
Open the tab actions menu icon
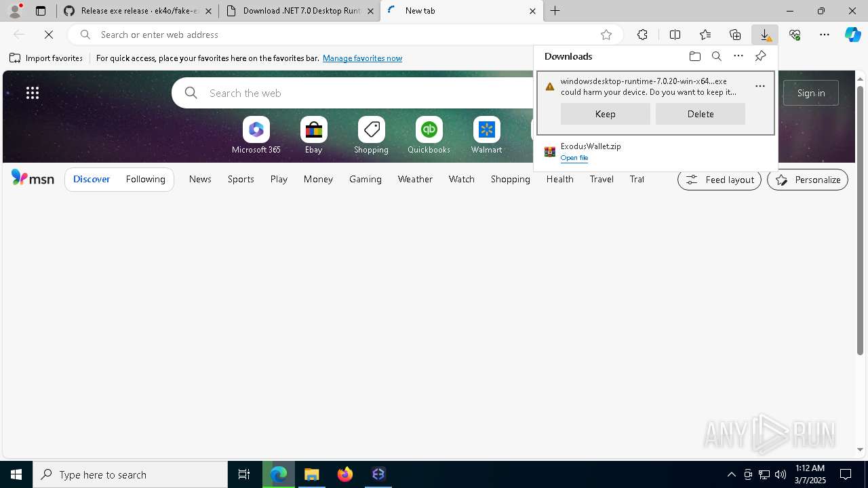[41, 11]
